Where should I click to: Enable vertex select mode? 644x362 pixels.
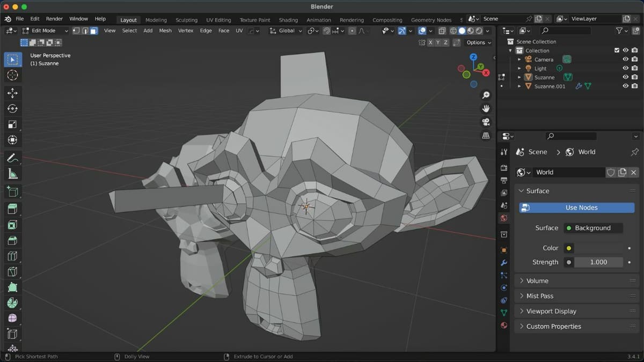point(76,31)
